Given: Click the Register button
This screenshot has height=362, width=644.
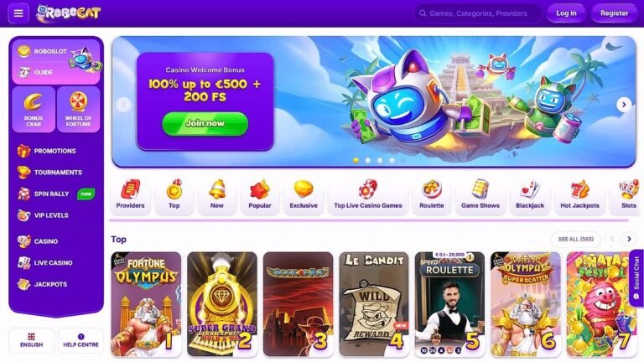Looking at the screenshot, I should tap(614, 13).
